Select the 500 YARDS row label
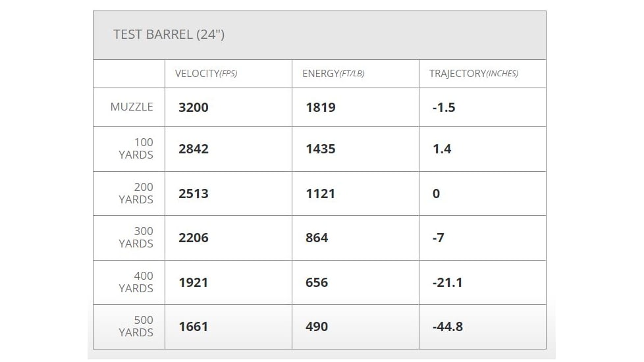 [136, 326]
